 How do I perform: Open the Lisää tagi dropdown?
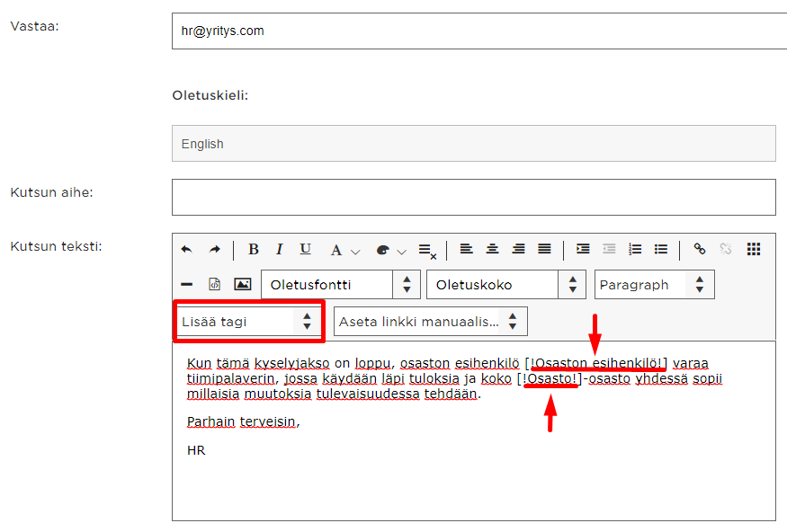point(249,322)
